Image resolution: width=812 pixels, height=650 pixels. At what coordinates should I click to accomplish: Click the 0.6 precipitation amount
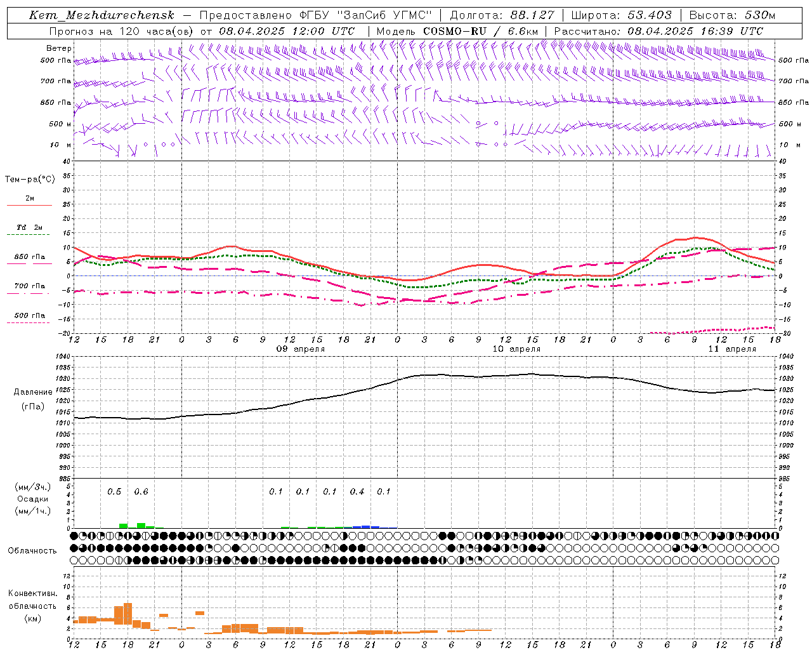pyautogui.click(x=141, y=491)
